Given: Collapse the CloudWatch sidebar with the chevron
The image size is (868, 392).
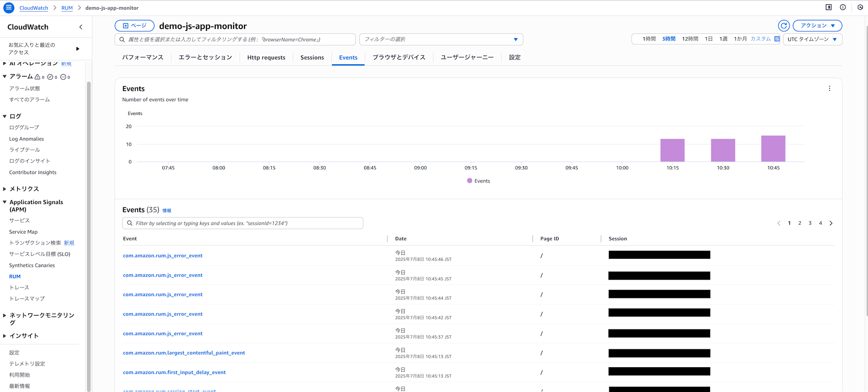Looking at the screenshot, I should point(81,27).
